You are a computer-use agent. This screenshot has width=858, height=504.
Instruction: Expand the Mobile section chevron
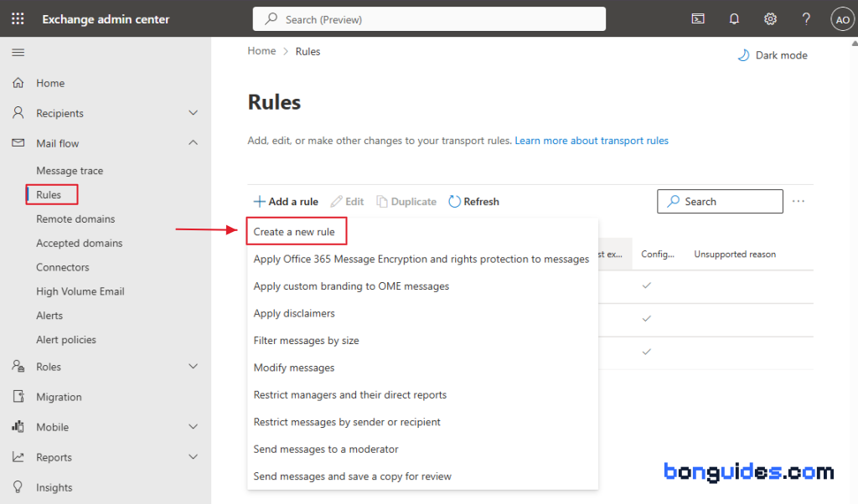coord(194,426)
